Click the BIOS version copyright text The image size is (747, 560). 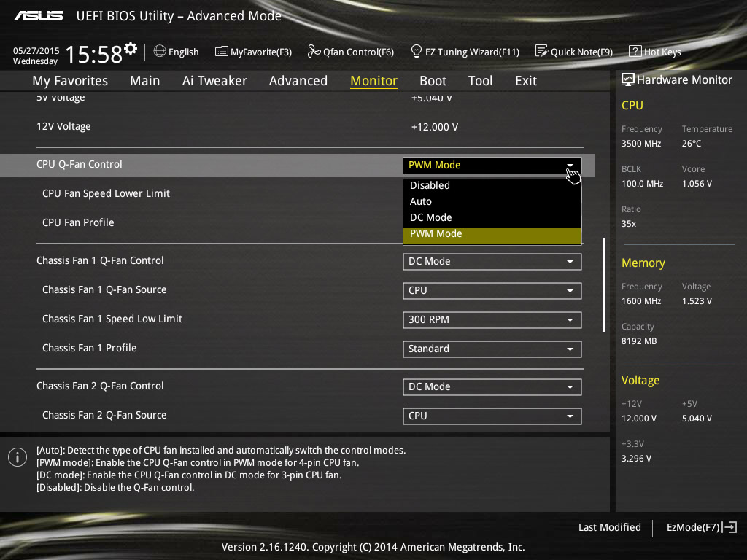coord(373,547)
